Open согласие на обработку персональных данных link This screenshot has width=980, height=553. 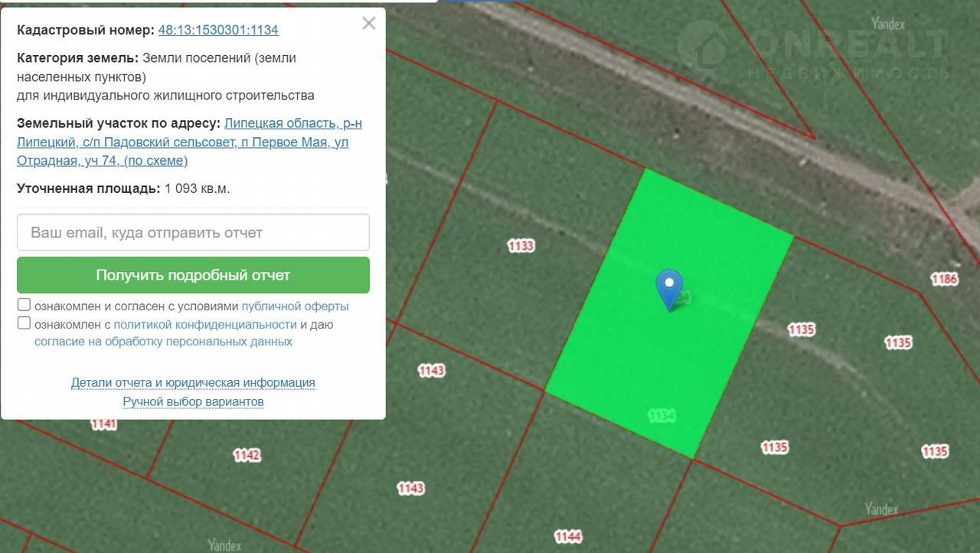point(163,342)
